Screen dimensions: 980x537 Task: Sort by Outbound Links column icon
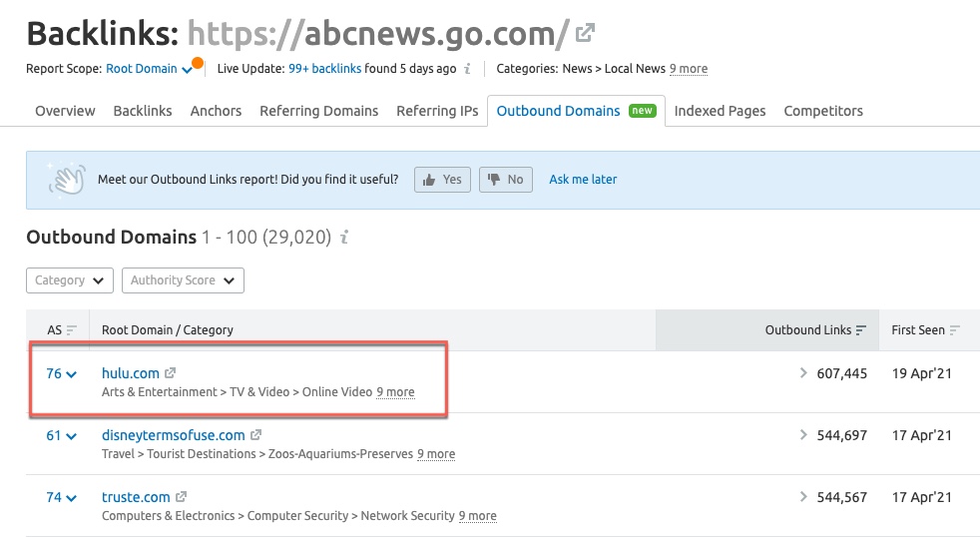(860, 330)
